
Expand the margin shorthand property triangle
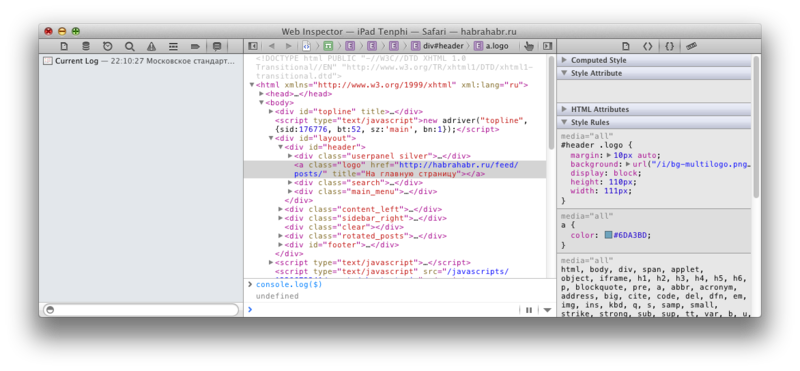coord(609,155)
